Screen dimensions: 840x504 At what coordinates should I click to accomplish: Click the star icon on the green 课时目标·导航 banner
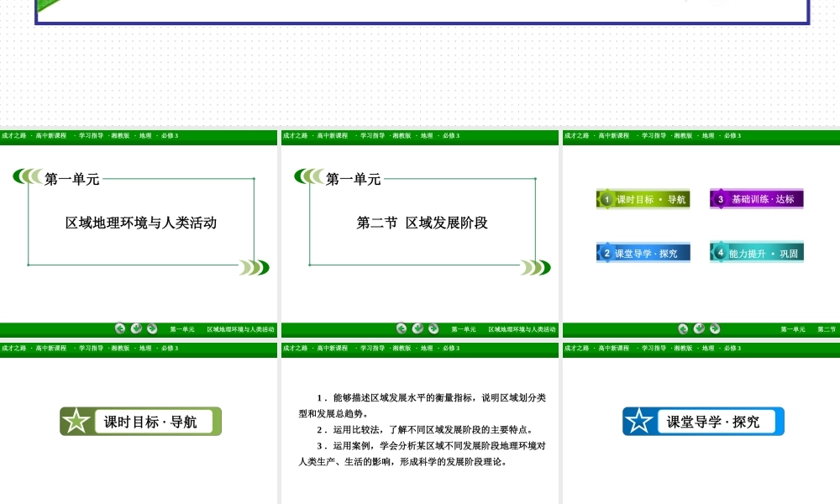pyautogui.click(x=76, y=422)
